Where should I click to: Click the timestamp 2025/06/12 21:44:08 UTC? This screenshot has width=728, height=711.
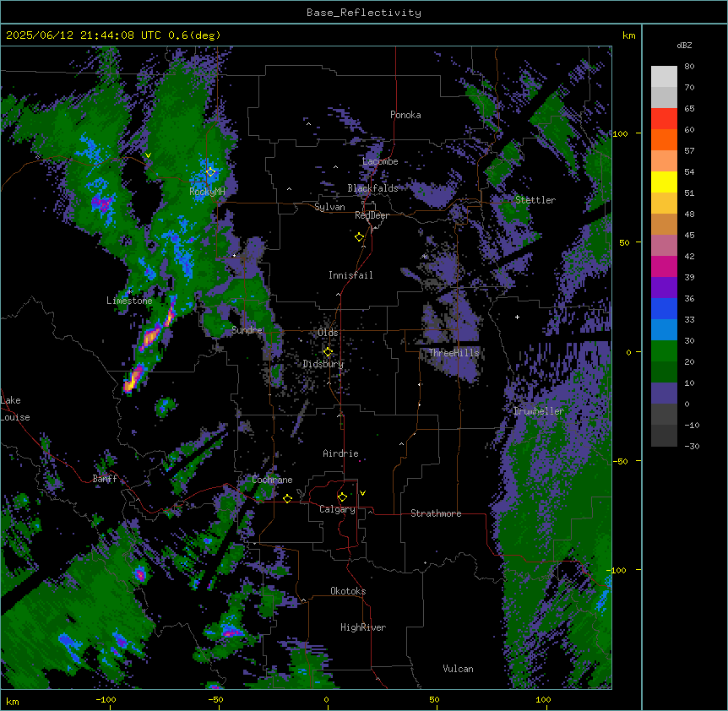(x=84, y=35)
